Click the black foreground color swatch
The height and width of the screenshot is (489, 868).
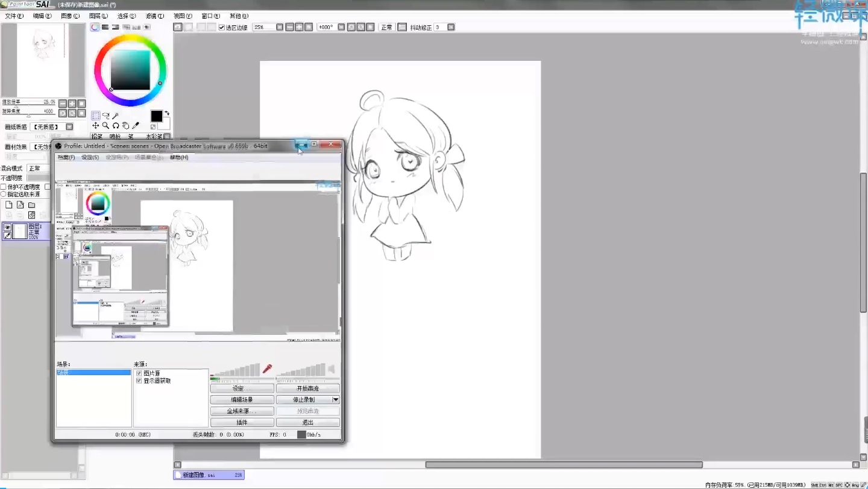tap(156, 116)
